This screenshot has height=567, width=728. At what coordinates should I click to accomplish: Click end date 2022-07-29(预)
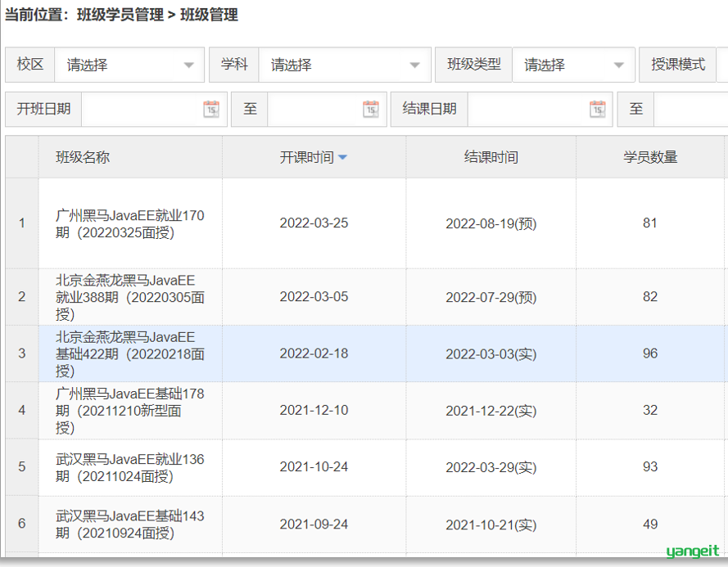pyautogui.click(x=491, y=298)
